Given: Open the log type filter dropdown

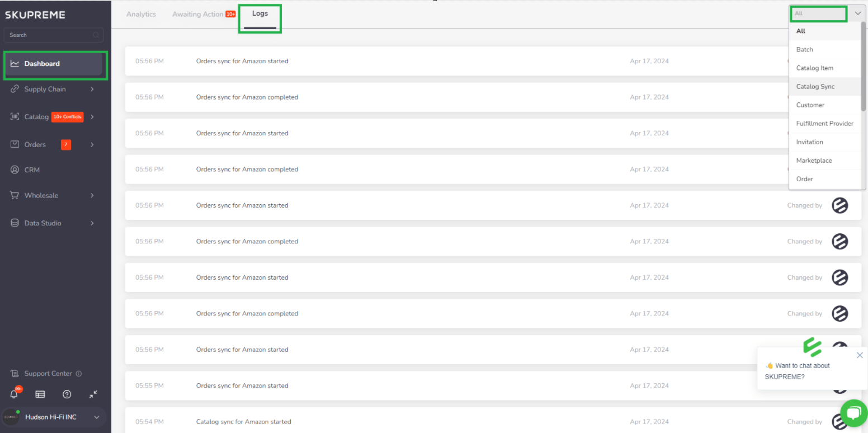Looking at the screenshot, I should [818, 13].
